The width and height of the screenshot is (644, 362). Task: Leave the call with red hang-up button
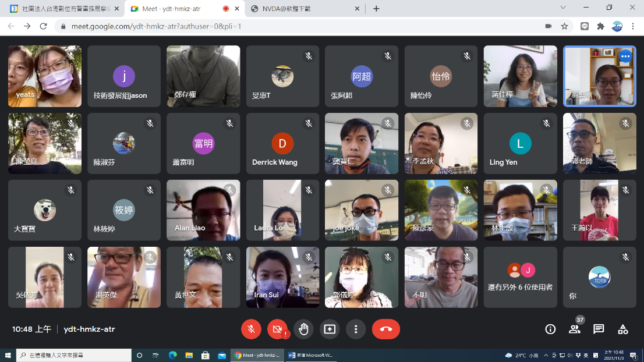point(385,329)
